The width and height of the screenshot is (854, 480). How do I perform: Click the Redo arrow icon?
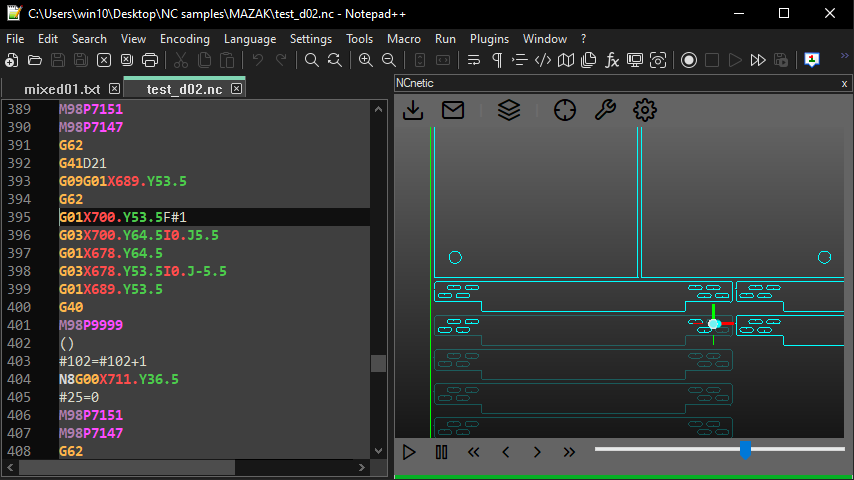coord(281,60)
